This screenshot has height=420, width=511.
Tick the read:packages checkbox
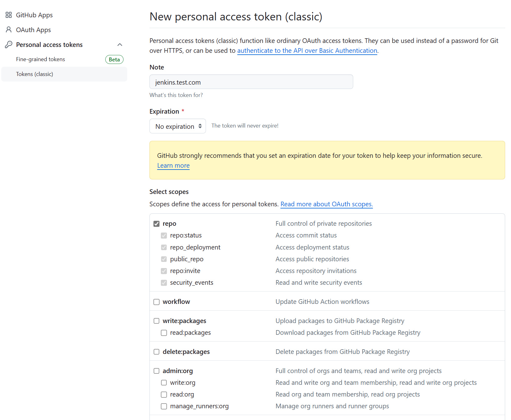[164, 333]
